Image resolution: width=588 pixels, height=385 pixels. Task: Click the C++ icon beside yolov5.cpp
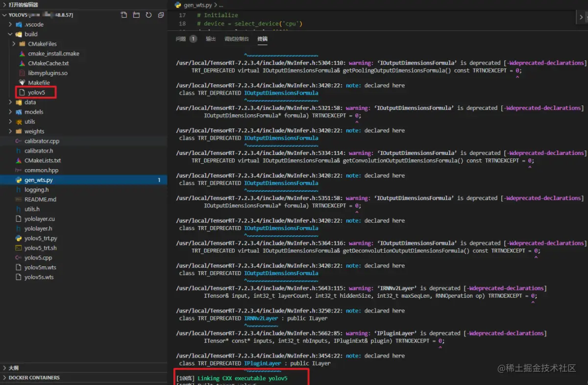[18, 257]
